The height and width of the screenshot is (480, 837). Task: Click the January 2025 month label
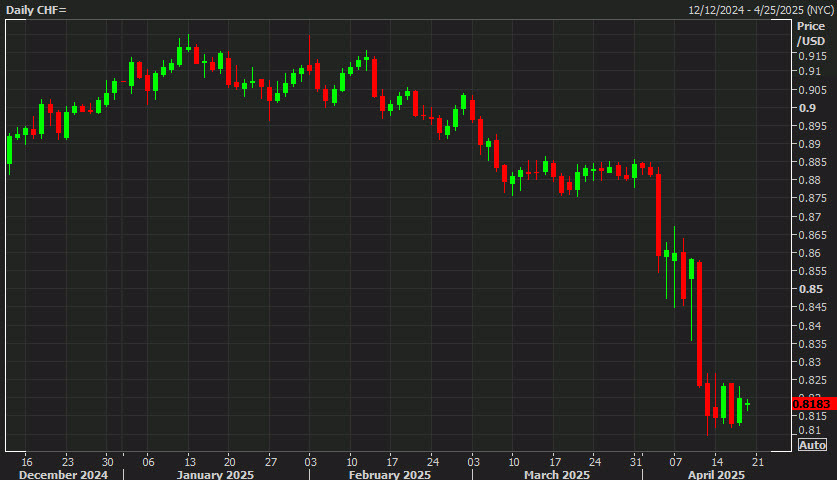(215, 475)
